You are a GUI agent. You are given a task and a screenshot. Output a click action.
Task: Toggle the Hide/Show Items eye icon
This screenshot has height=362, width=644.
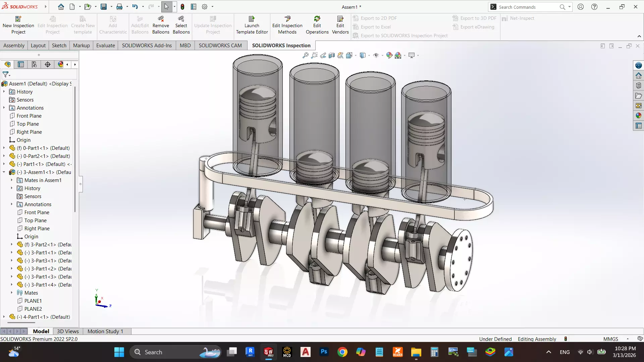(x=376, y=55)
